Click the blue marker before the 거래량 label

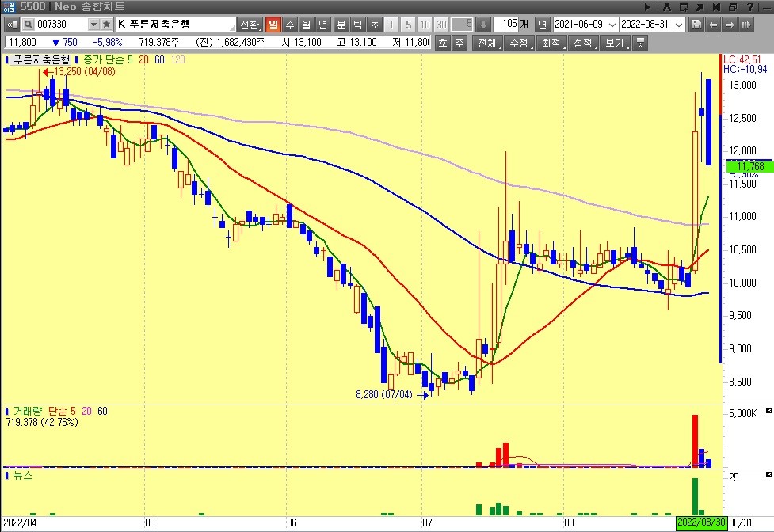point(6,411)
